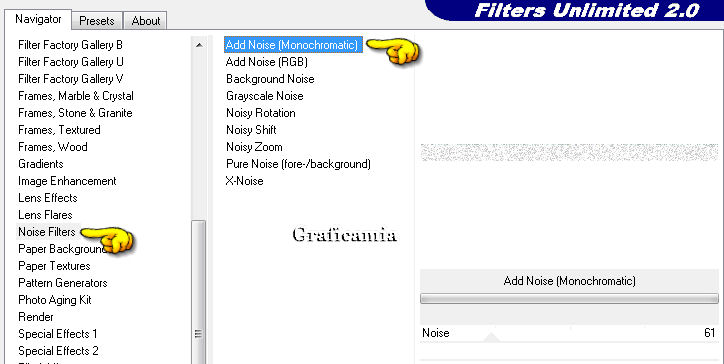Viewport: 724px width, 364px height.
Task: Open the About tab
Action: point(146,21)
